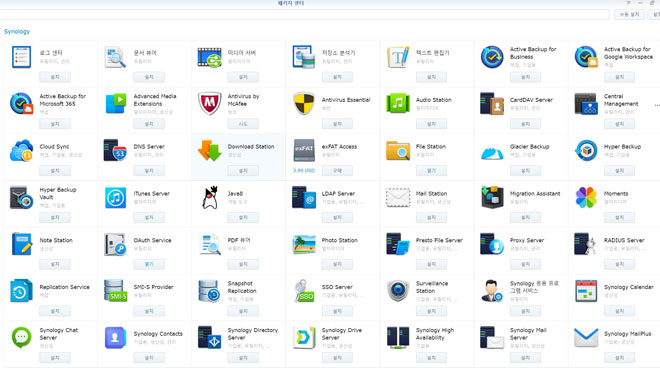660x368 pixels.
Task: Select the Antivirus Essential icon
Action: coord(303,104)
